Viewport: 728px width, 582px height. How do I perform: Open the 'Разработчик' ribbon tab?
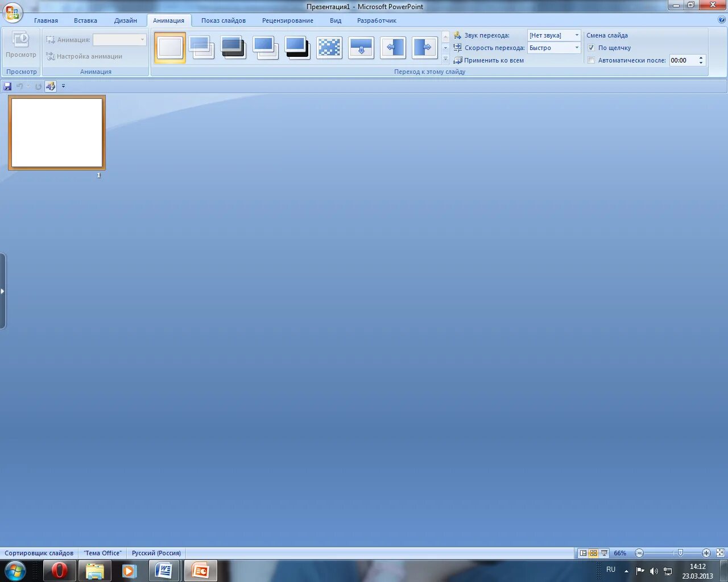click(377, 20)
